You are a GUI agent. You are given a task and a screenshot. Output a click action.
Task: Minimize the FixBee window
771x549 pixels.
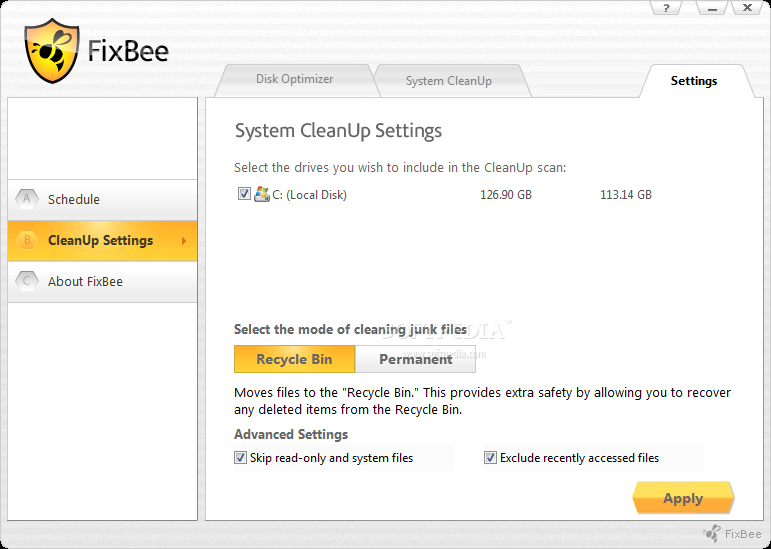pos(712,8)
